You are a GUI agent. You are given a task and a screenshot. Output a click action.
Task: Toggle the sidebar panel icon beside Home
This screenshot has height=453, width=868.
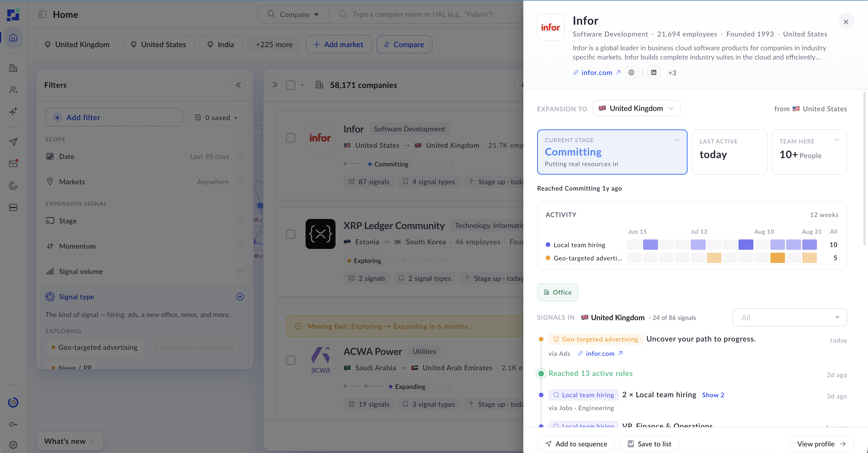coord(43,14)
